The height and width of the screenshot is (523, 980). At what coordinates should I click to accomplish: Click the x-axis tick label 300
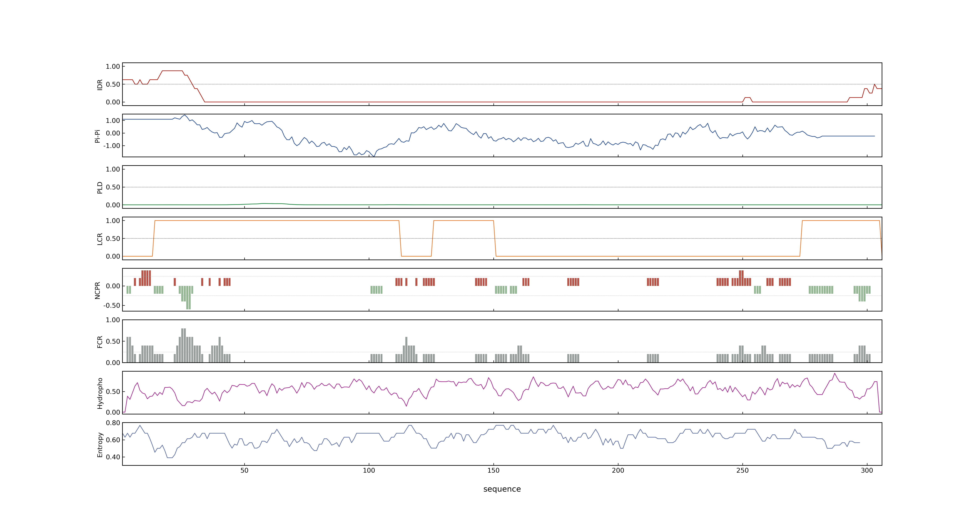pos(867,470)
